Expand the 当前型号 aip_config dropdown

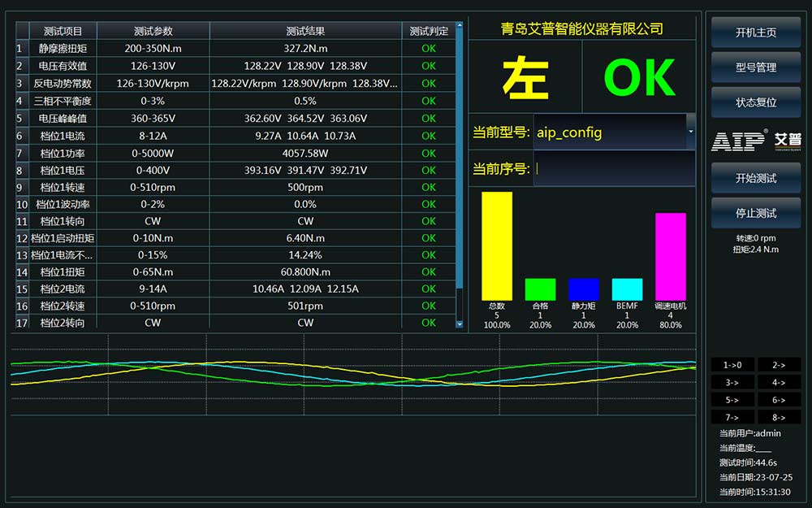[x=690, y=132]
